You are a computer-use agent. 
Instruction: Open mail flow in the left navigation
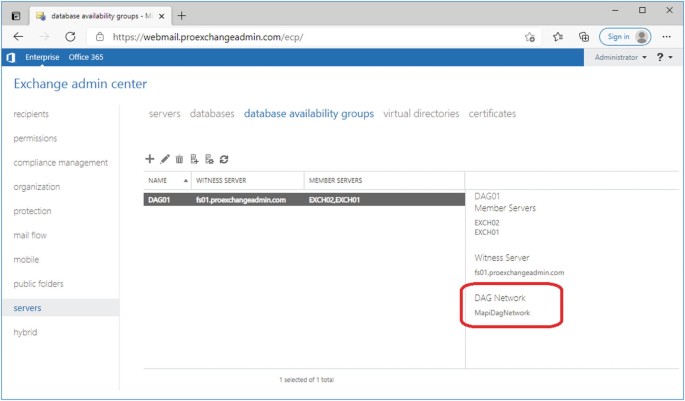pyautogui.click(x=30, y=235)
